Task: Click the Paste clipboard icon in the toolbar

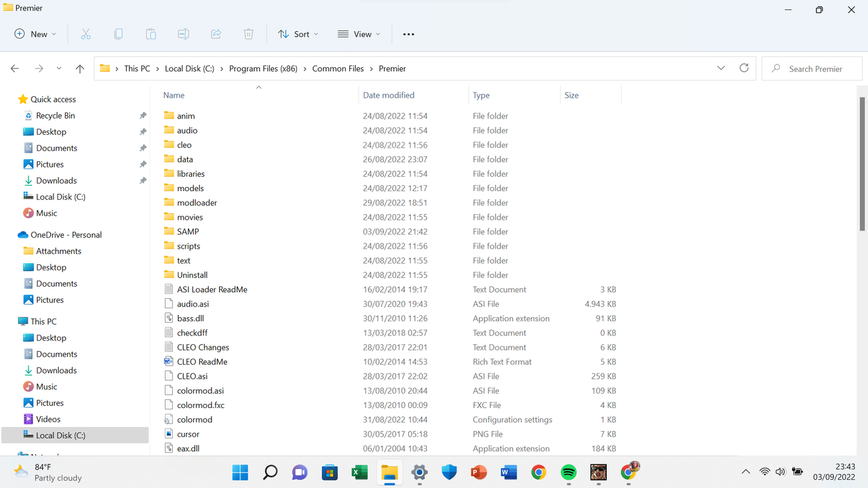Action: (151, 34)
